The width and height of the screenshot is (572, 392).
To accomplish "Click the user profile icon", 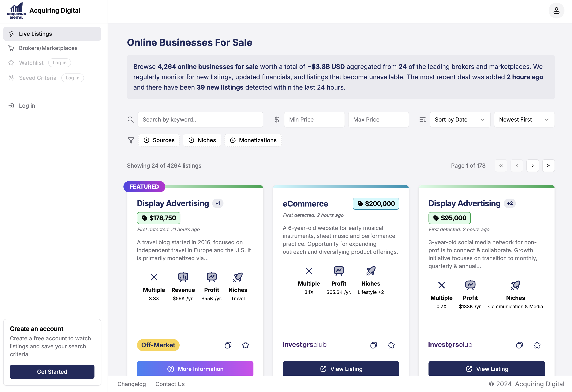I will point(556,11).
